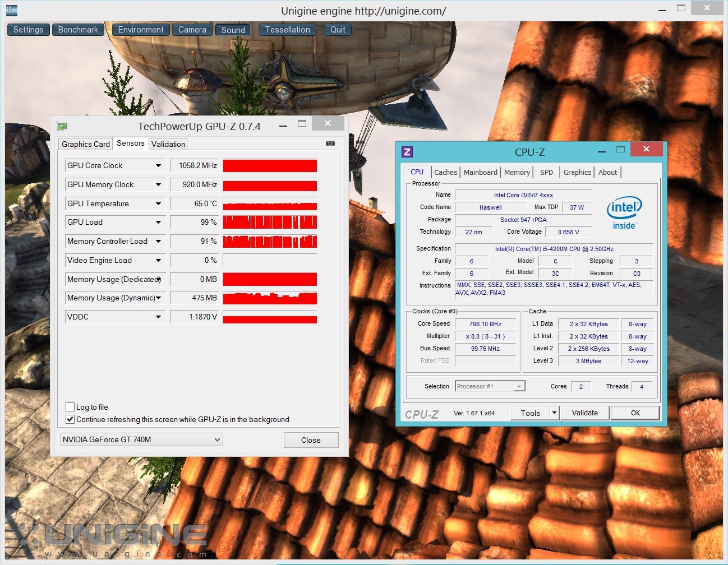The image size is (728, 565).
Task: Open the Processor #1 selection dropdown
Action: coord(490,386)
